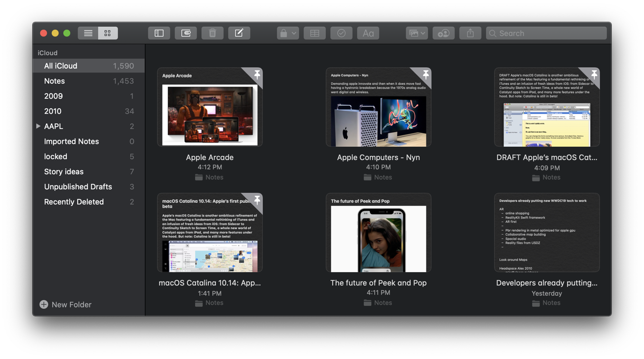Open the photos media dropdown
This screenshot has width=644, height=359.
tap(417, 33)
